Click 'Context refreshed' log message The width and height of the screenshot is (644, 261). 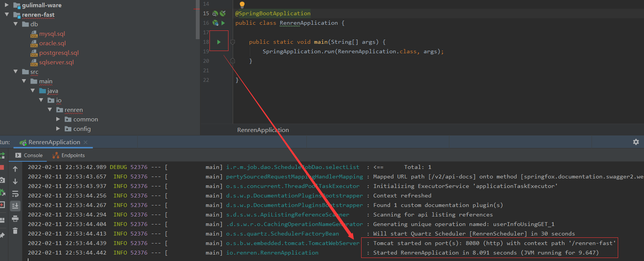pos(402,196)
